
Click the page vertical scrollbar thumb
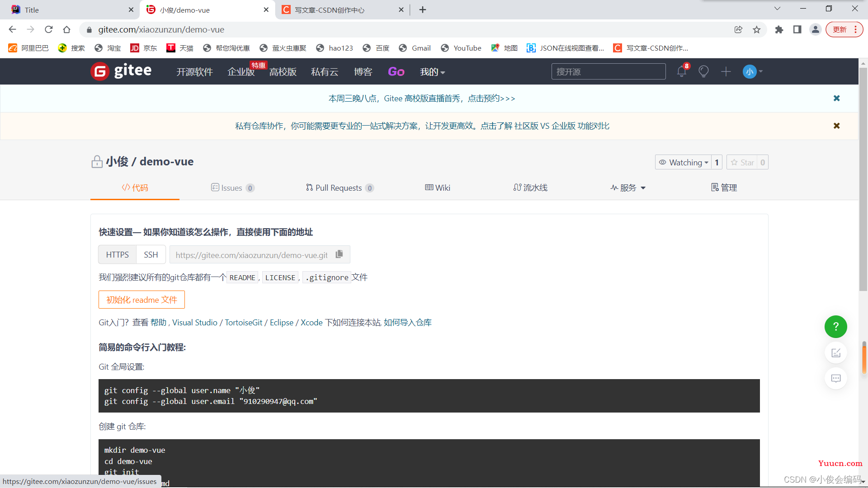(x=863, y=179)
